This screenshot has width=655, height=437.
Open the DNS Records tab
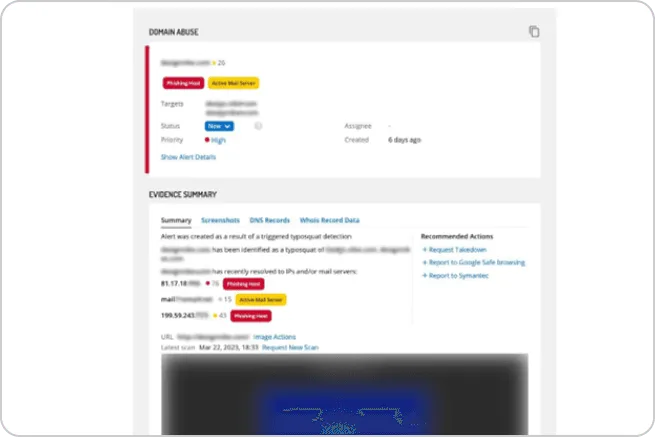click(x=269, y=220)
